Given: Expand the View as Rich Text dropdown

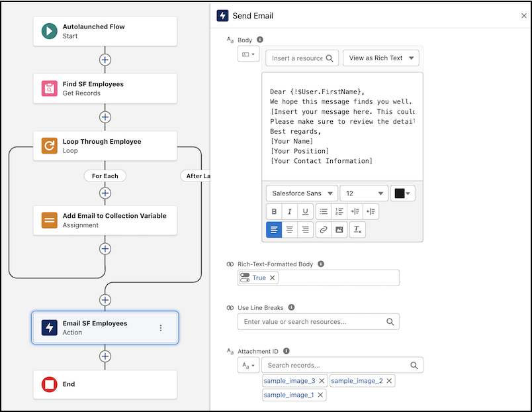Looking at the screenshot, I should [380, 58].
